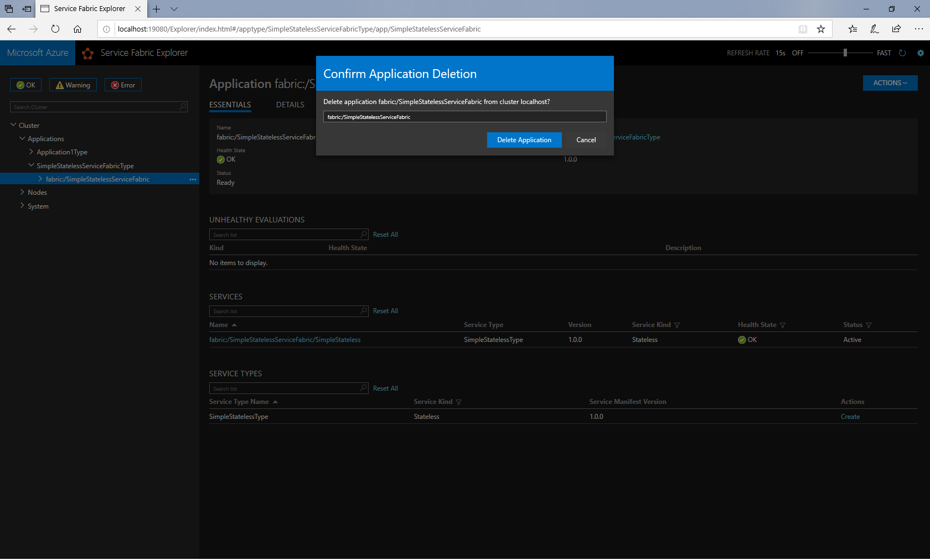Switch to the DETAILS tab
This screenshot has width=930, height=560.
pyautogui.click(x=290, y=105)
